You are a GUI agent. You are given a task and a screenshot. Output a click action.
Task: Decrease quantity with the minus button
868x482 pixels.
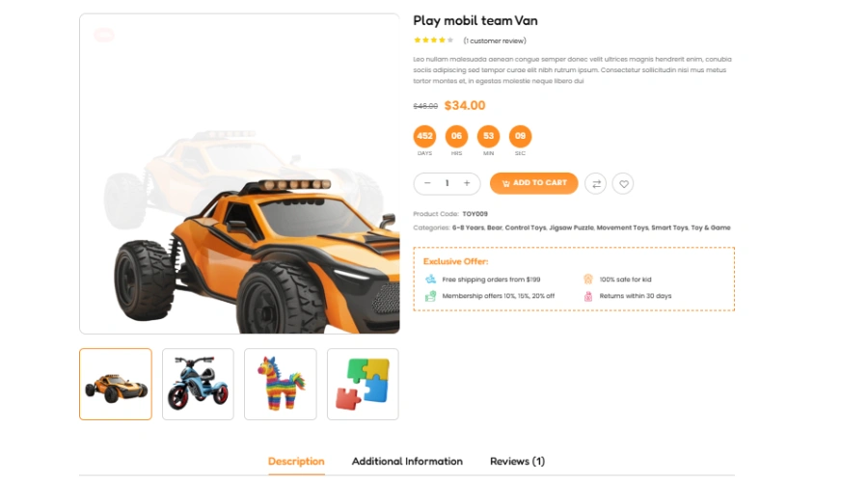pyautogui.click(x=427, y=183)
